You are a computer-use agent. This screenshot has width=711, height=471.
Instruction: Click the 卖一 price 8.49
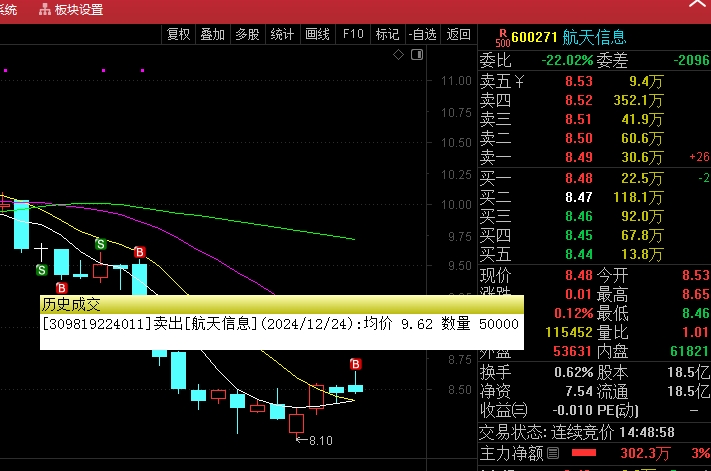pyautogui.click(x=579, y=157)
